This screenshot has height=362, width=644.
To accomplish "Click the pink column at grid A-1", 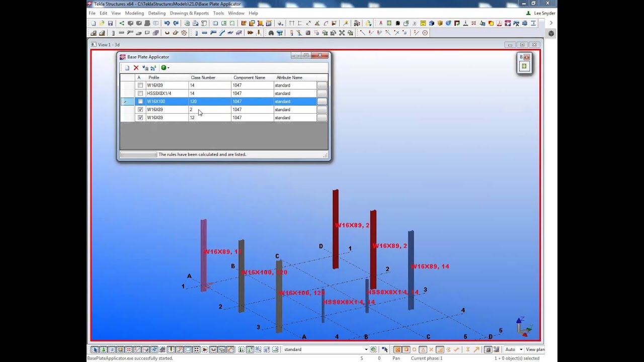I will coord(203,255).
